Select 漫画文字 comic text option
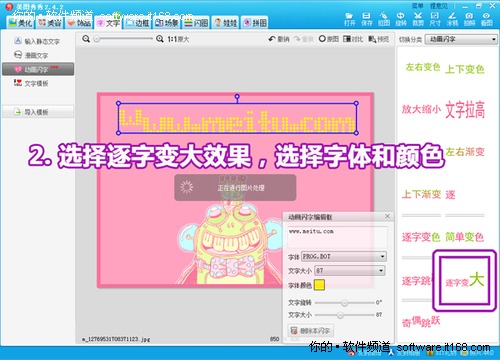The width and height of the screenshot is (500, 360). point(31,55)
